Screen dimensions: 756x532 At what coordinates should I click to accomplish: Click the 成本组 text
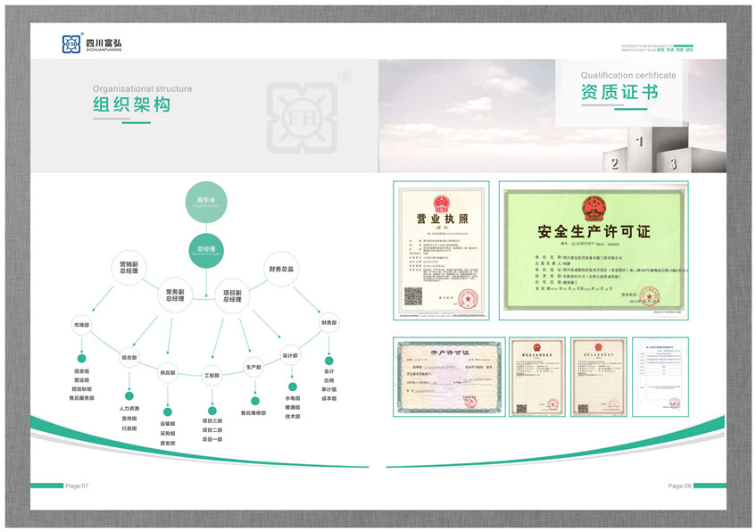pyautogui.click(x=328, y=399)
